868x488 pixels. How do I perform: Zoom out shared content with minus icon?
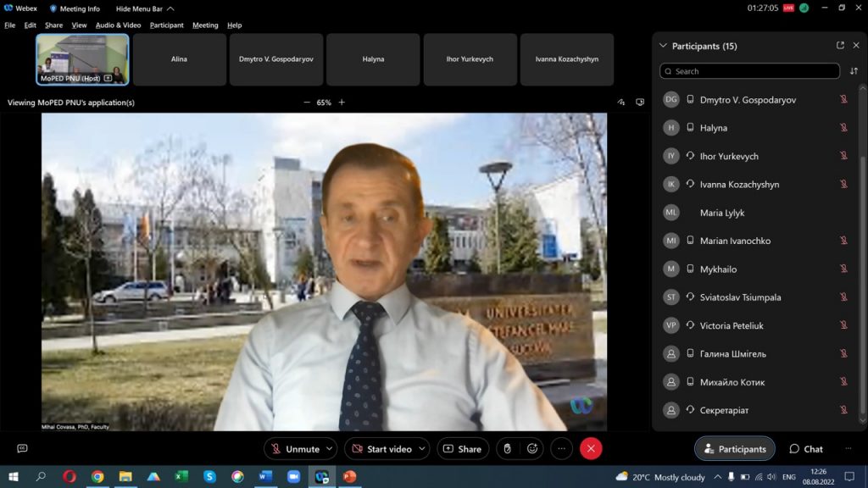tap(307, 103)
